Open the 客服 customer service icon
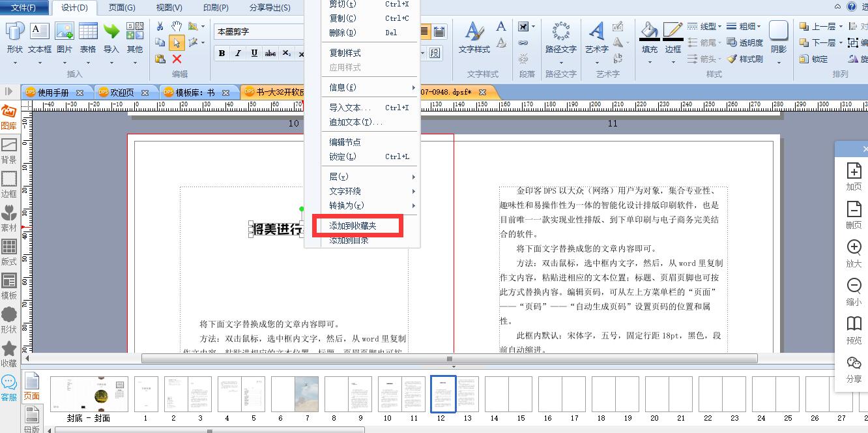The height and width of the screenshot is (433, 868). point(8,387)
